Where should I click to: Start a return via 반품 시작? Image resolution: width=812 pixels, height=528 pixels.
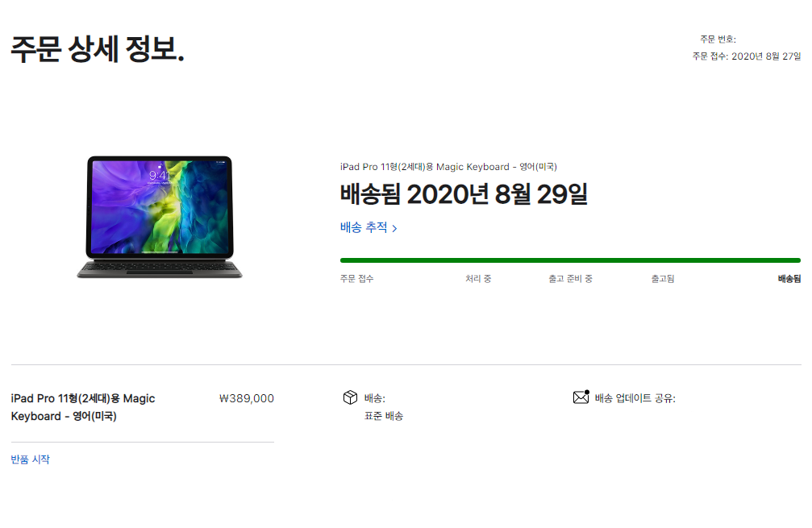[30, 459]
